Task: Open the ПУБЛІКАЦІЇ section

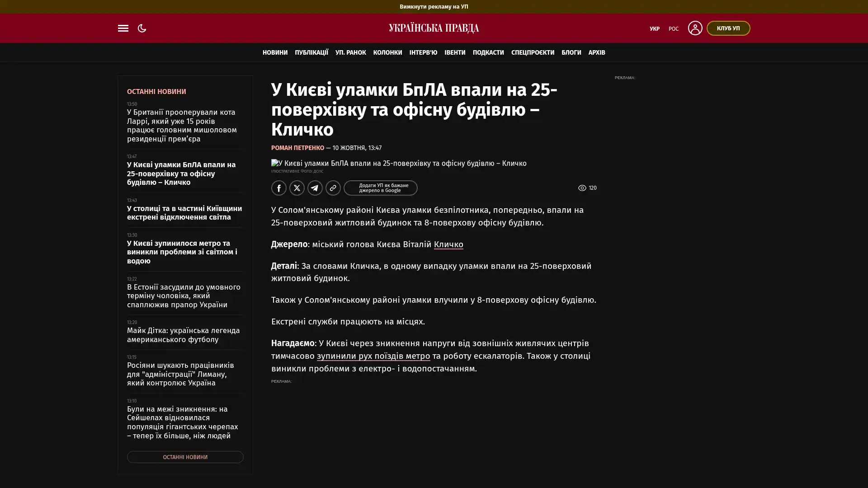Action: point(311,52)
